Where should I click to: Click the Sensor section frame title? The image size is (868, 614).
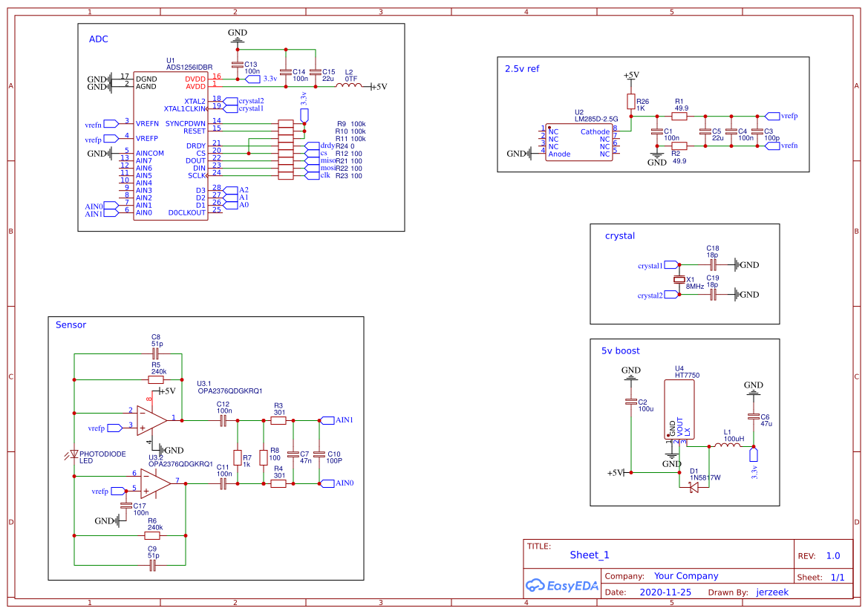71,324
